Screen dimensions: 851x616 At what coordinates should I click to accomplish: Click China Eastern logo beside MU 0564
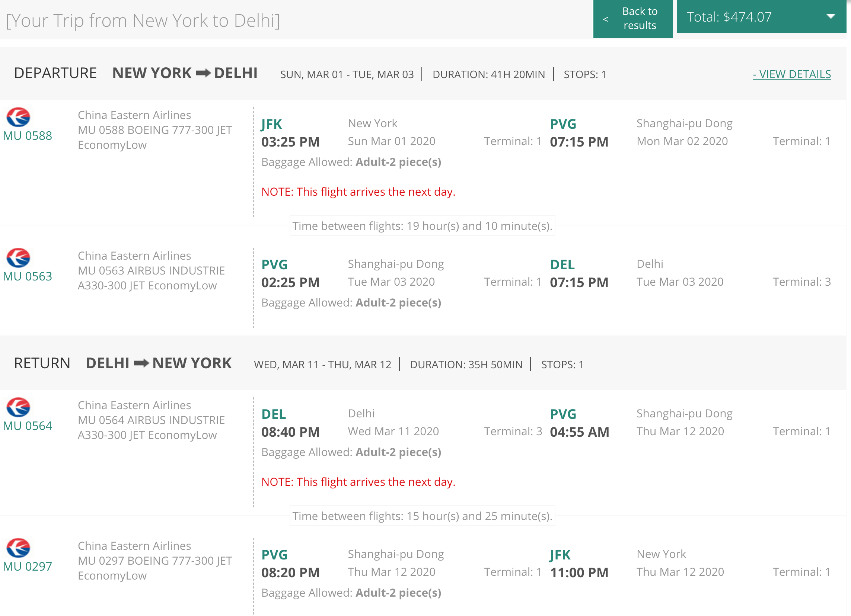(18, 408)
